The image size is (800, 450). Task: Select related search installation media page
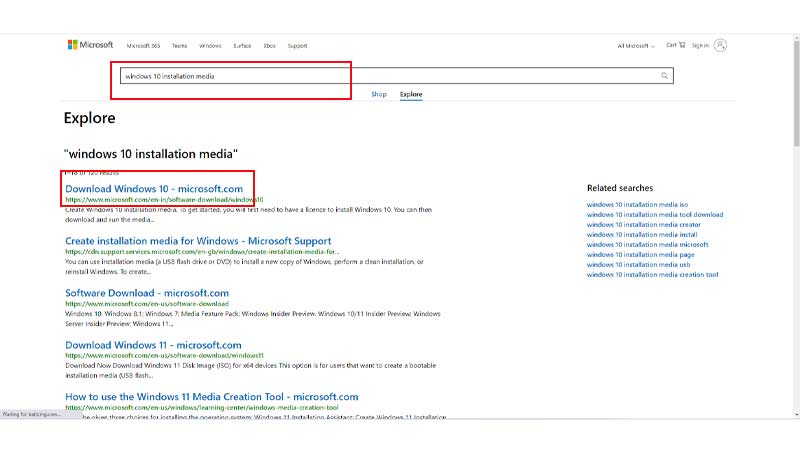[x=641, y=255]
